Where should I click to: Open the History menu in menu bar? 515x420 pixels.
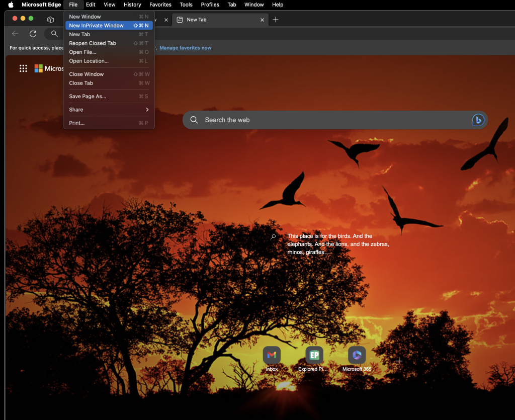132,5
